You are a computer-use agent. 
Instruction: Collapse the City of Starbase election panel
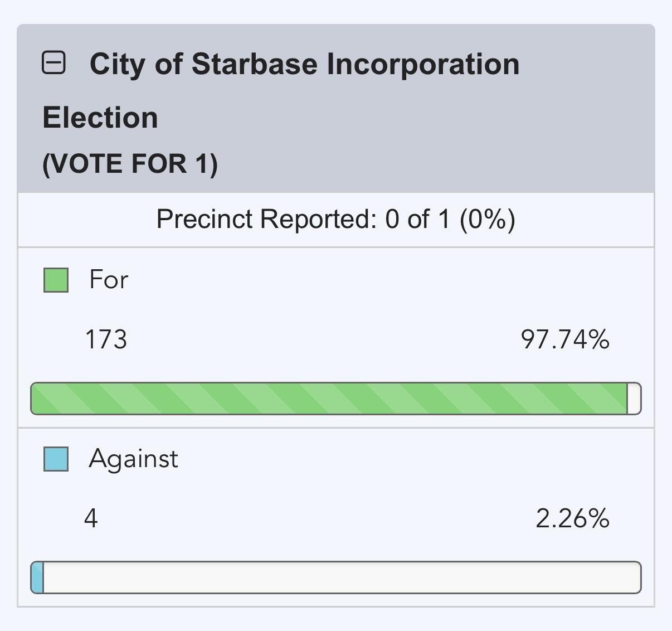pyautogui.click(x=54, y=62)
